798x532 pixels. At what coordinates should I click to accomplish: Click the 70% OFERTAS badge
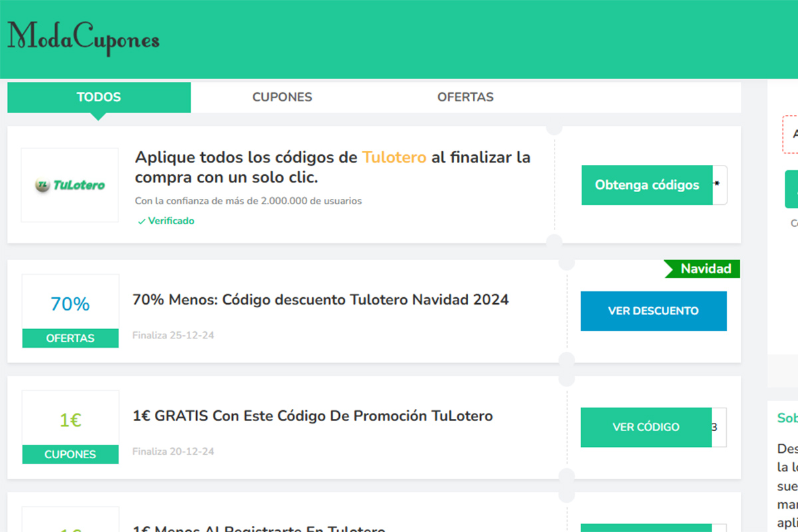coord(70,311)
